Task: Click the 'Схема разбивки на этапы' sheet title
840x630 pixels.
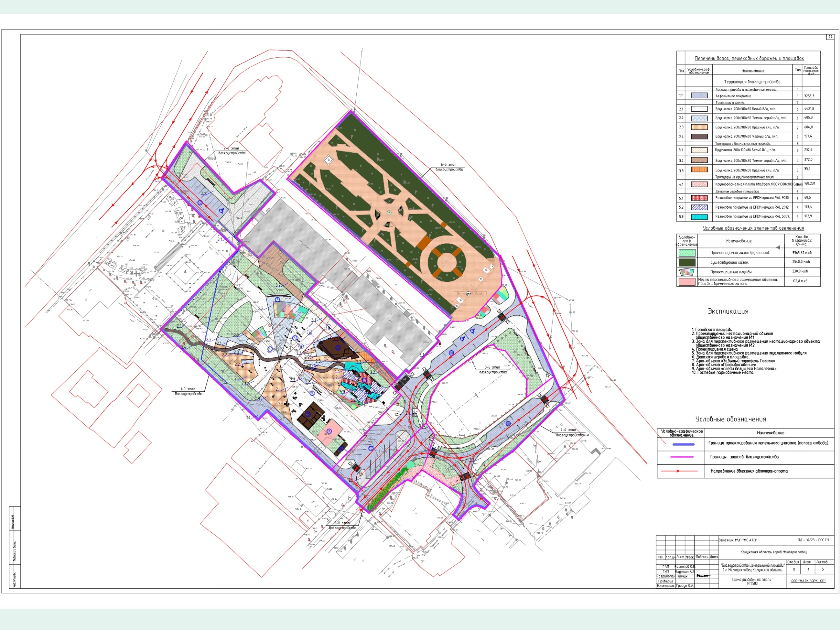Action: click(752, 580)
